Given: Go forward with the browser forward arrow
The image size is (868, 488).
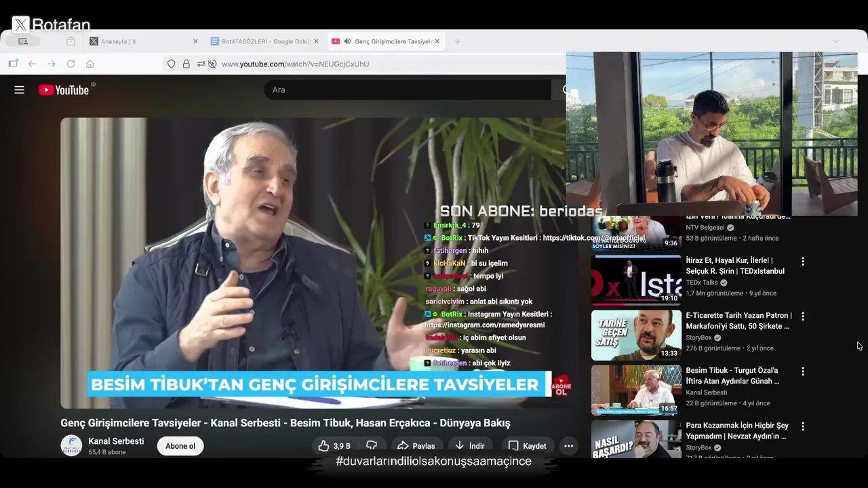Looking at the screenshot, I should [52, 64].
